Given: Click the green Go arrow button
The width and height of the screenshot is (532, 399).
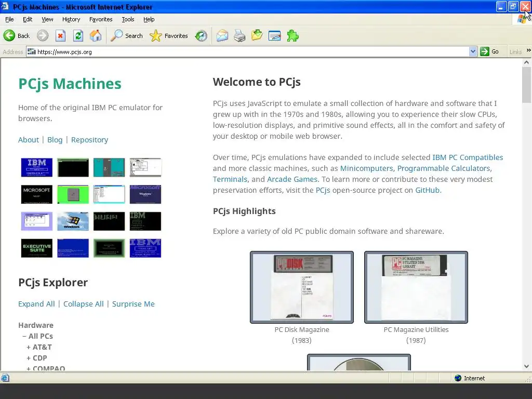Looking at the screenshot, I should coord(489,51).
